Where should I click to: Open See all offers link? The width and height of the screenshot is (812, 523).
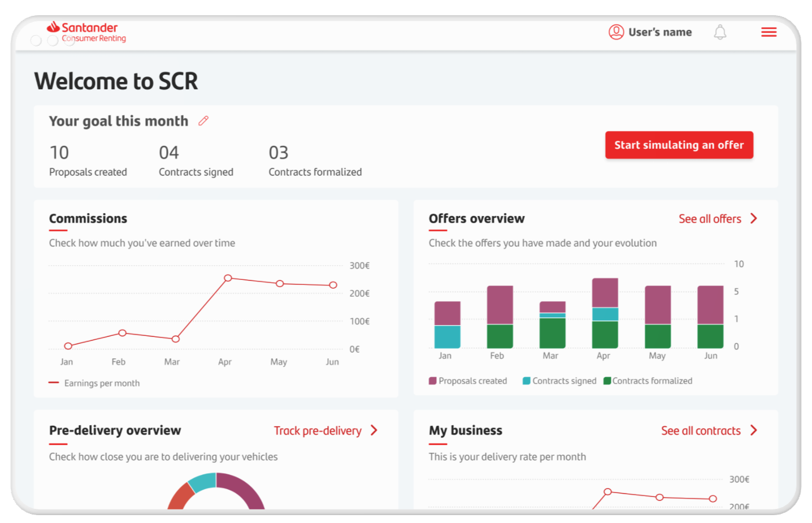click(x=710, y=219)
